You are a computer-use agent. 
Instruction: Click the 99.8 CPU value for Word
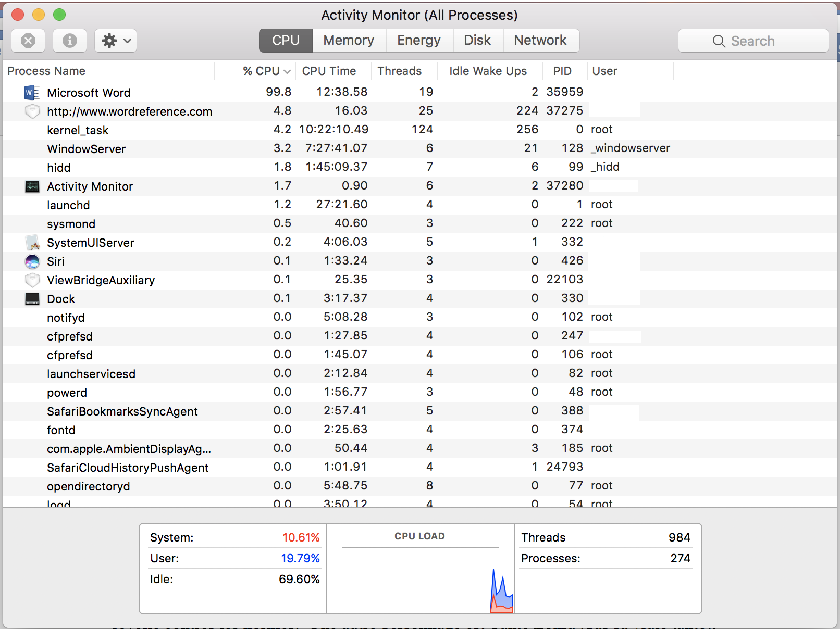(x=278, y=92)
